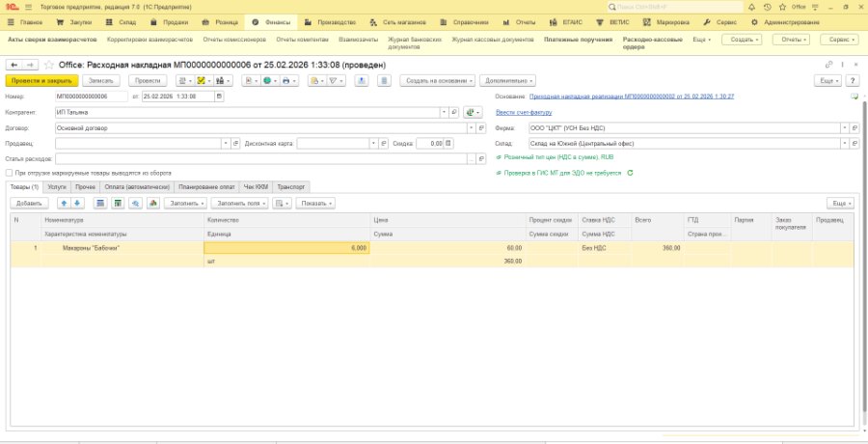The width and height of the screenshot is (868, 444).
Task: Move row up with blue up arrow
Action: point(65,204)
